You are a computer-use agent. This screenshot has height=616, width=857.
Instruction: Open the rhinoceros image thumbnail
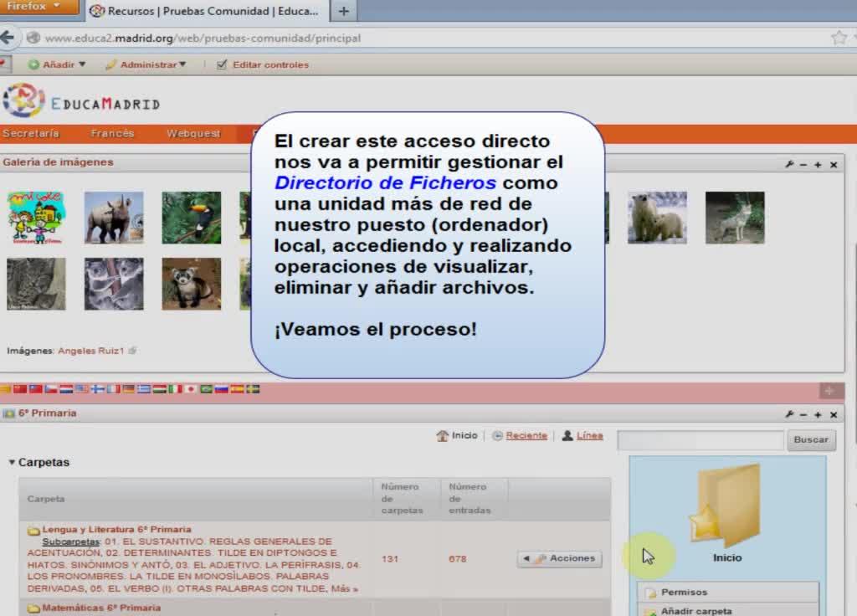114,218
